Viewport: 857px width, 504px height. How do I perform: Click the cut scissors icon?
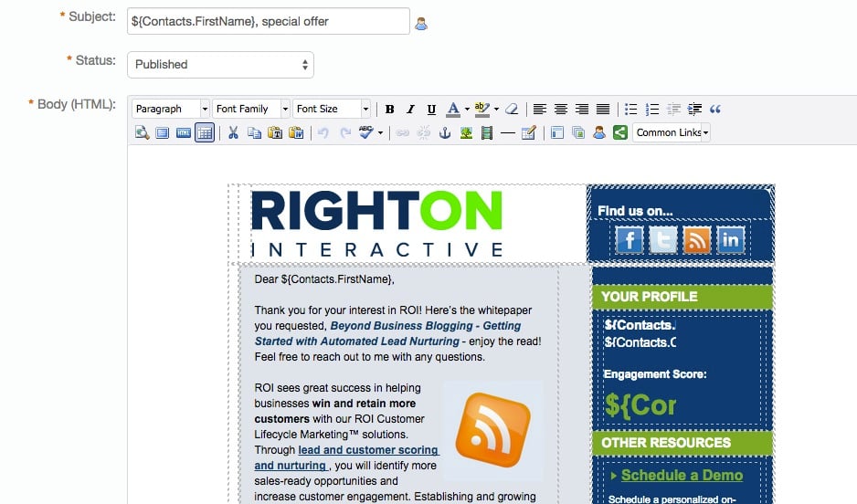[x=233, y=133]
